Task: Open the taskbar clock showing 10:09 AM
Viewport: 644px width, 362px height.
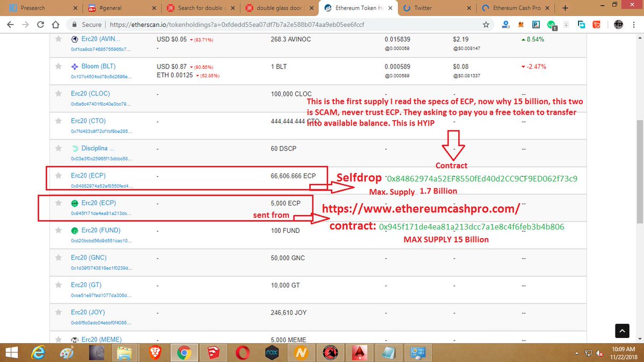Action: click(625, 353)
